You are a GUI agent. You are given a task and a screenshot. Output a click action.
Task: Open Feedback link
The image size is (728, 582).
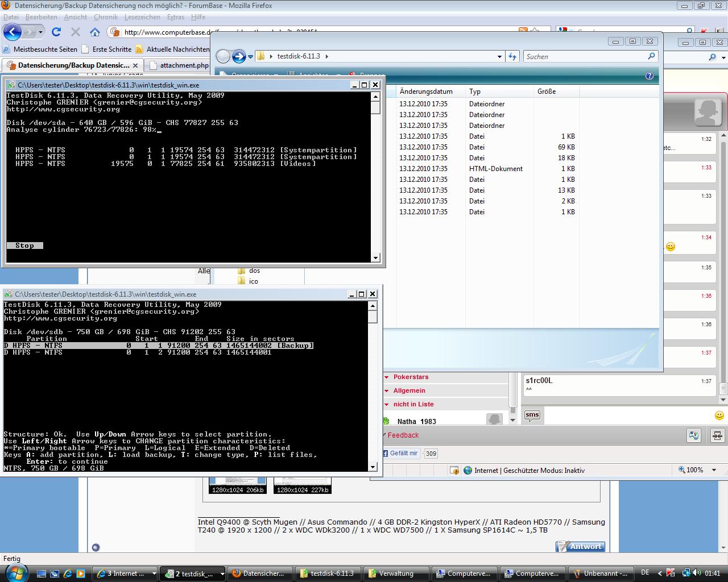pos(403,435)
